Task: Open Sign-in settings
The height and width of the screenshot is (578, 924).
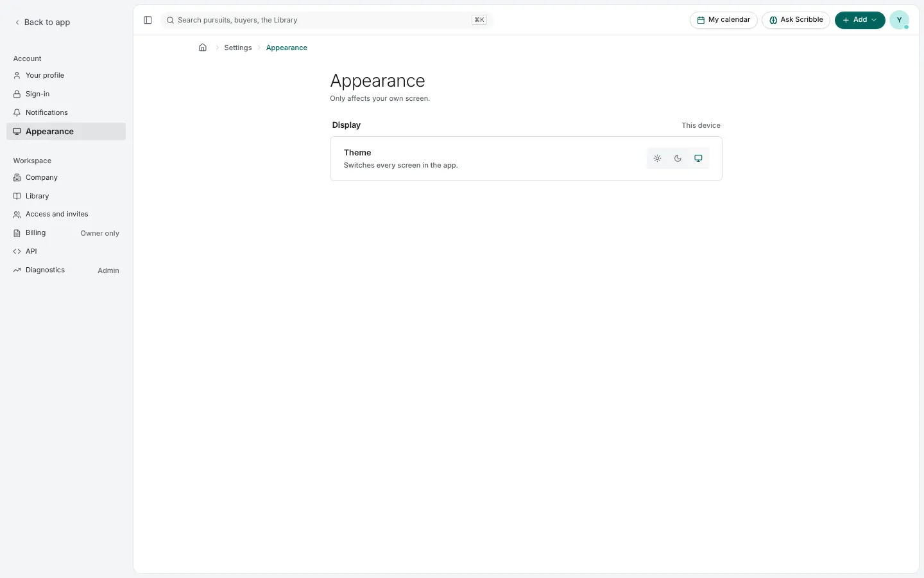Action: pyautogui.click(x=66, y=94)
